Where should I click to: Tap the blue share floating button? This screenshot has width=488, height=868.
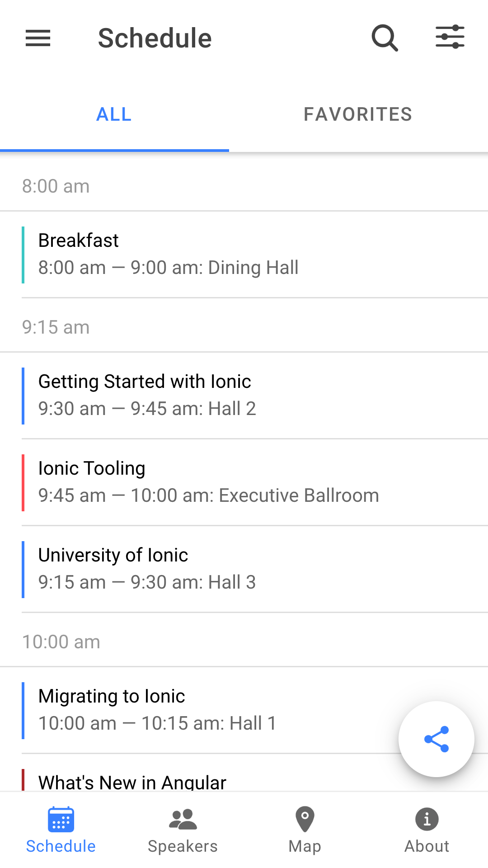[x=436, y=739]
